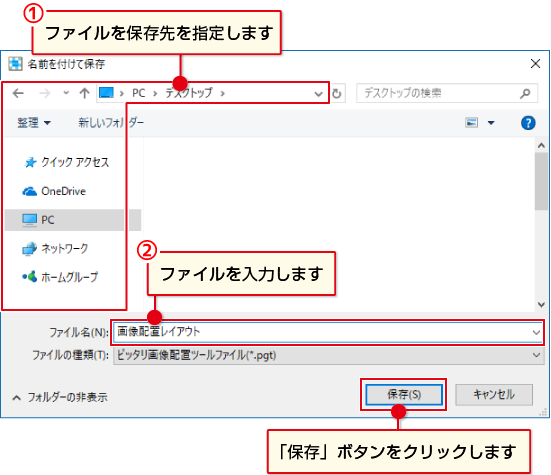This screenshot has height=475, width=551.
Task: Go up one folder level
Action: pyautogui.click(x=84, y=93)
